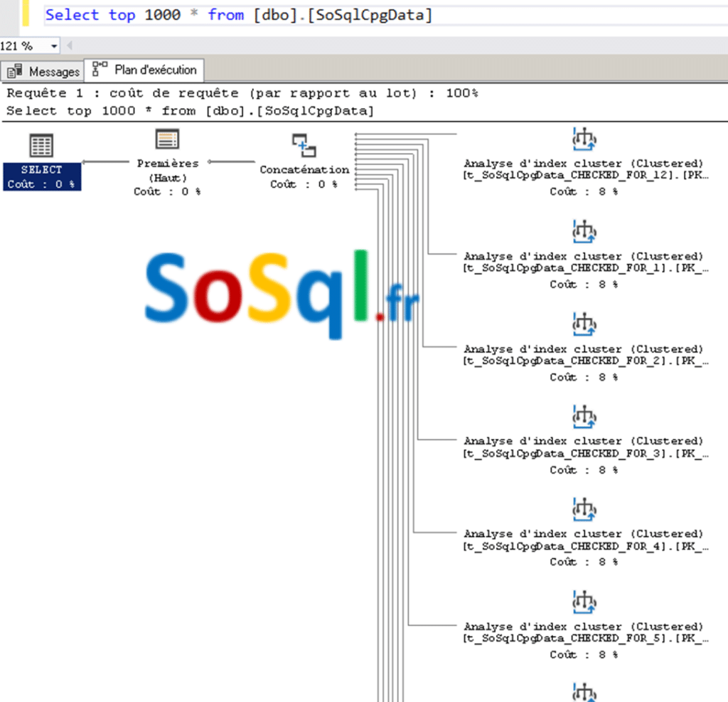Click the yellow change marker in the editor margin
The image size is (728, 702).
pyautogui.click(x=26, y=14)
